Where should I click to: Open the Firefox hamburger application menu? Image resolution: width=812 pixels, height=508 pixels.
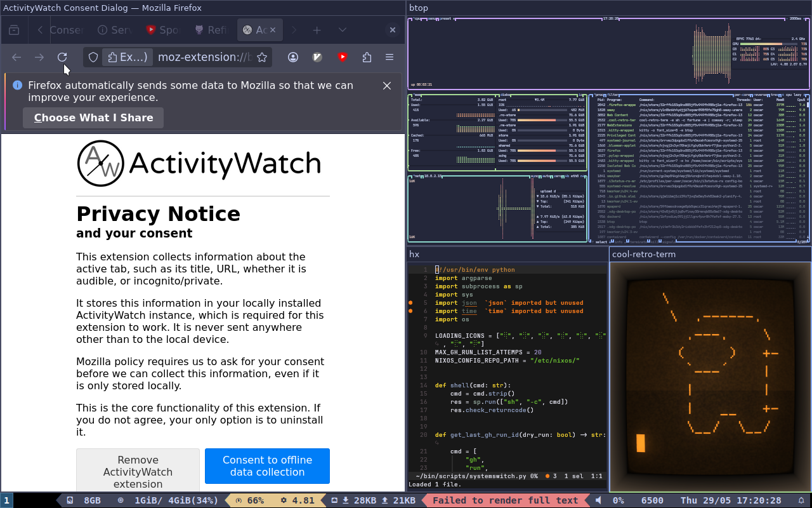[390, 57]
